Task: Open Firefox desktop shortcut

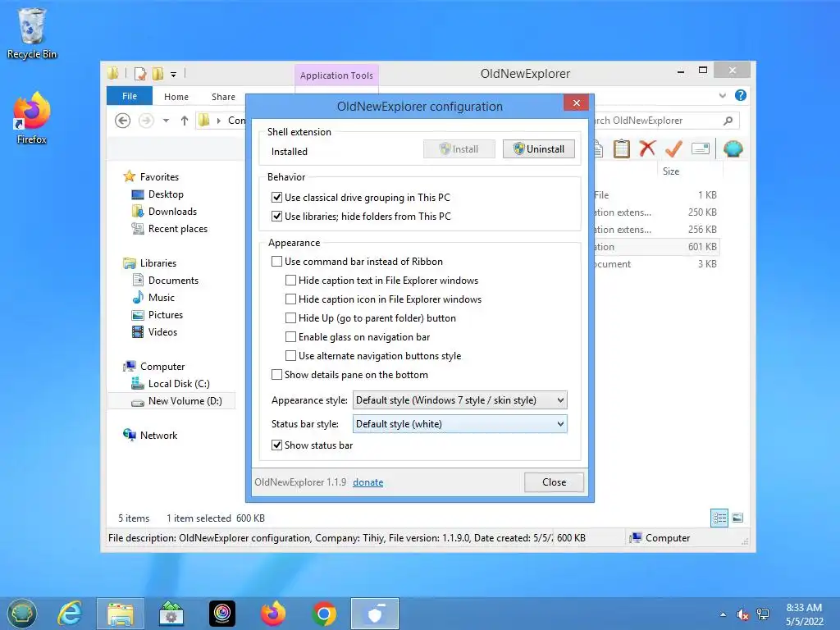Action: coord(32,118)
